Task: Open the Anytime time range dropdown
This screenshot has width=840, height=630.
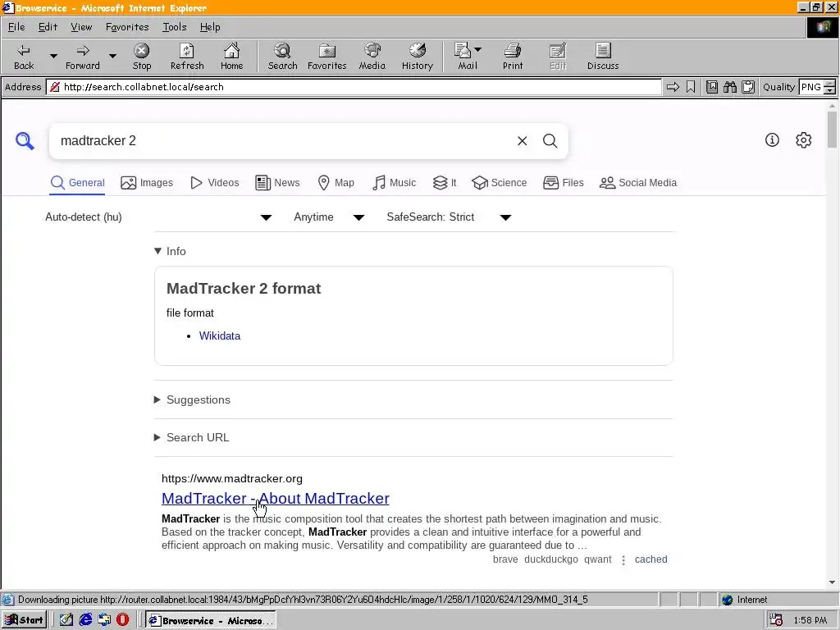Action: click(329, 217)
